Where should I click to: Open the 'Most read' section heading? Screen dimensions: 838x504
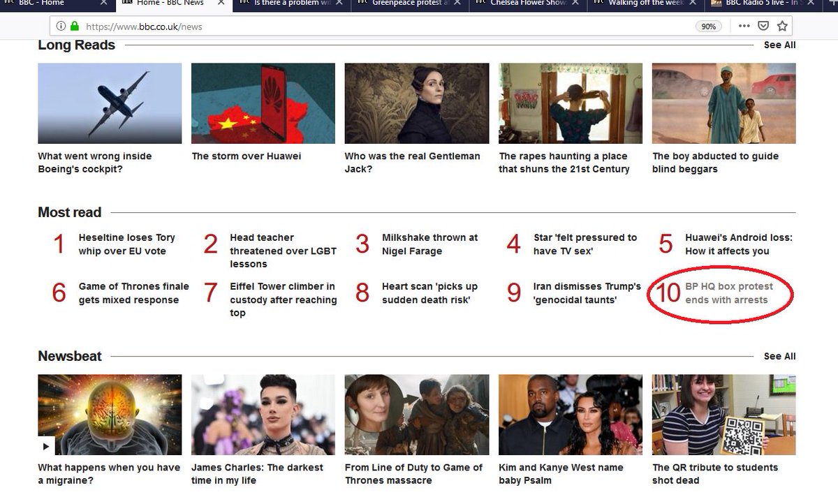[69, 212]
